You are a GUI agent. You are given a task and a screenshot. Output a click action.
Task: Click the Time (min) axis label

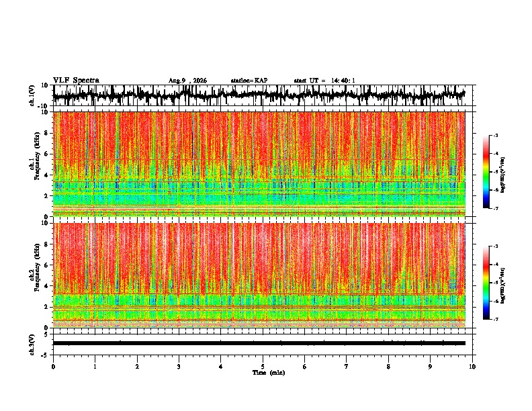[269, 373]
